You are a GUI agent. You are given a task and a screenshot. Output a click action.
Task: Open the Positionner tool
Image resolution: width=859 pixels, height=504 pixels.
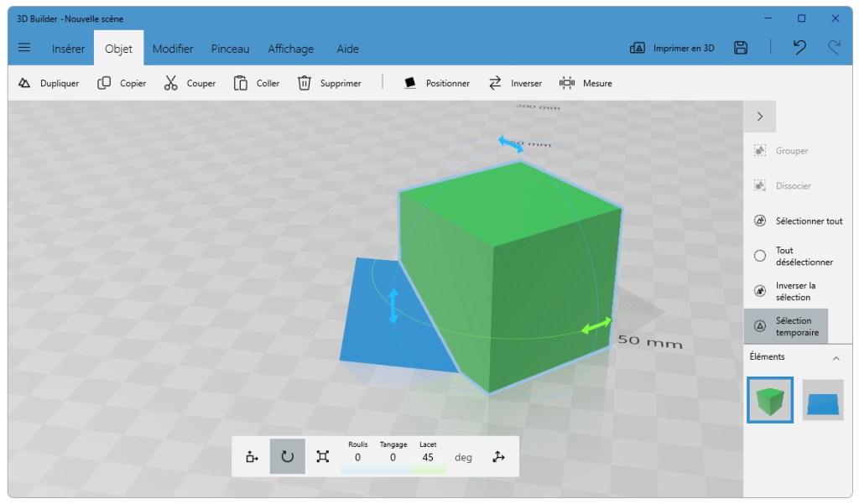435,83
